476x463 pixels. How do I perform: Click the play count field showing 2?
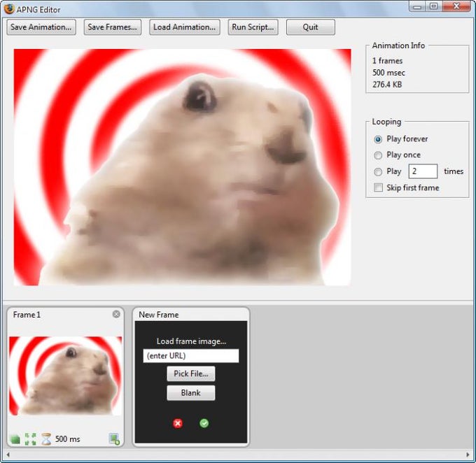point(423,171)
